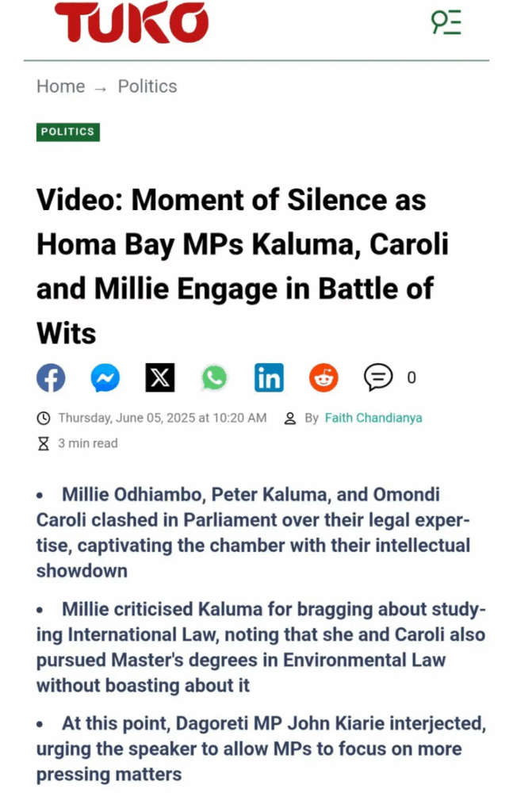The image size is (513, 812).
Task: Click the hourglass read-time icon
Action: 44,444
